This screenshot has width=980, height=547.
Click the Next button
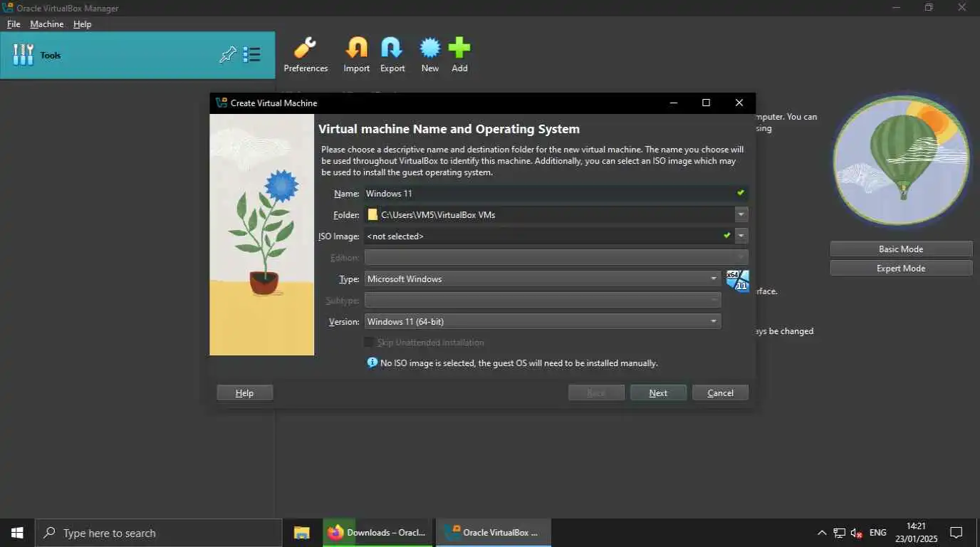(x=658, y=392)
